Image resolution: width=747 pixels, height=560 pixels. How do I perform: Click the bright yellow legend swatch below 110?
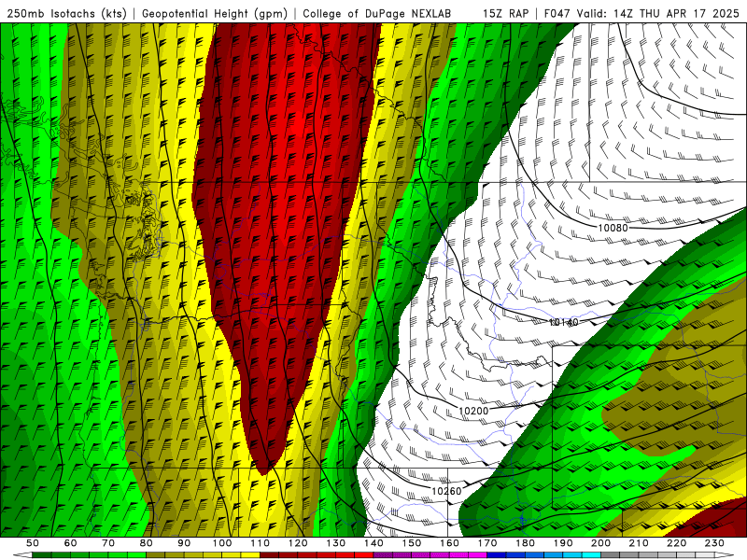point(250,555)
